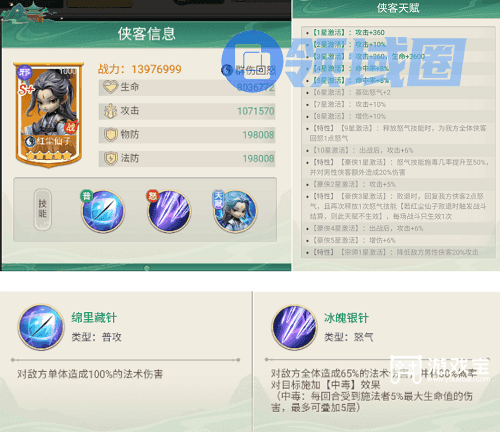The image size is (500, 432).
Task: Click the 技能 vertical label button
Action: 42,209
